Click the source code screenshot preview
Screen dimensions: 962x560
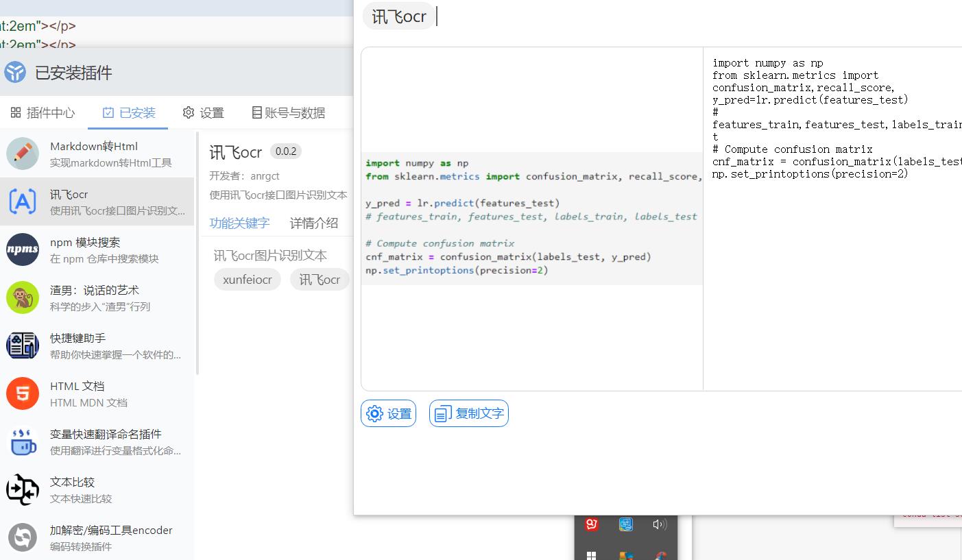tap(532, 218)
